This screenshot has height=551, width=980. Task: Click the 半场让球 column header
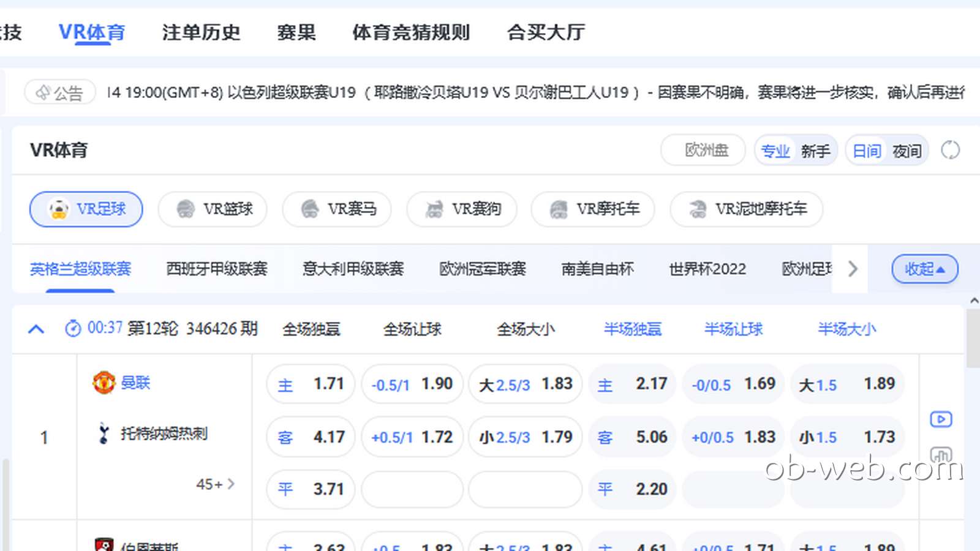click(x=733, y=329)
